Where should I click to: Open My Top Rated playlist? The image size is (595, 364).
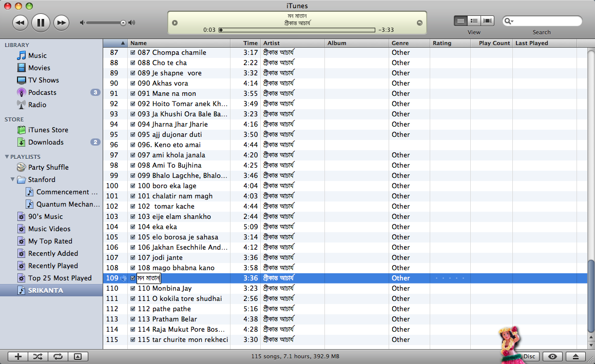51,241
